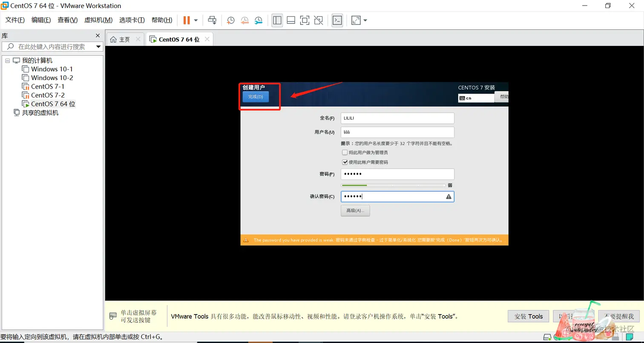Click the home icon on 主页 tab
The height and width of the screenshot is (343, 644).
click(113, 40)
